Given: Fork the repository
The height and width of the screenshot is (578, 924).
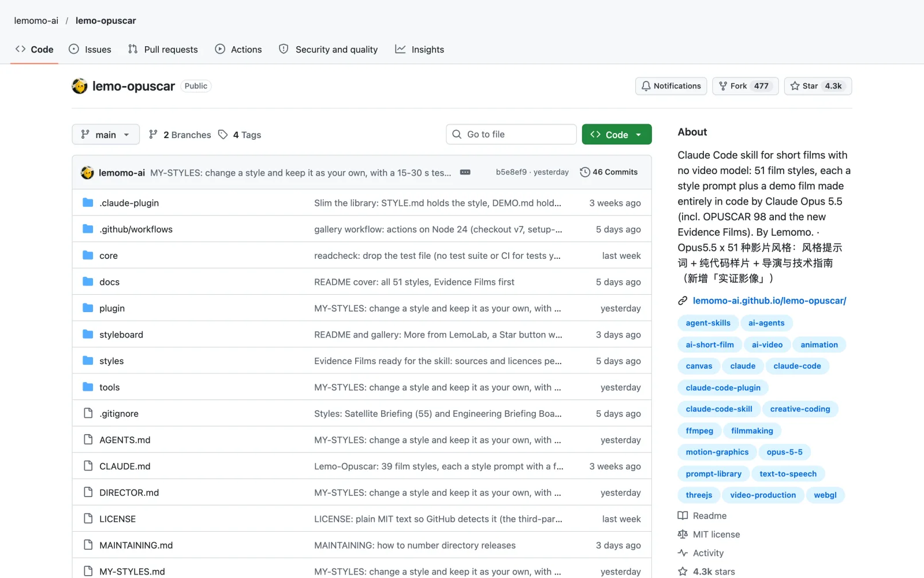Looking at the screenshot, I should point(746,86).
